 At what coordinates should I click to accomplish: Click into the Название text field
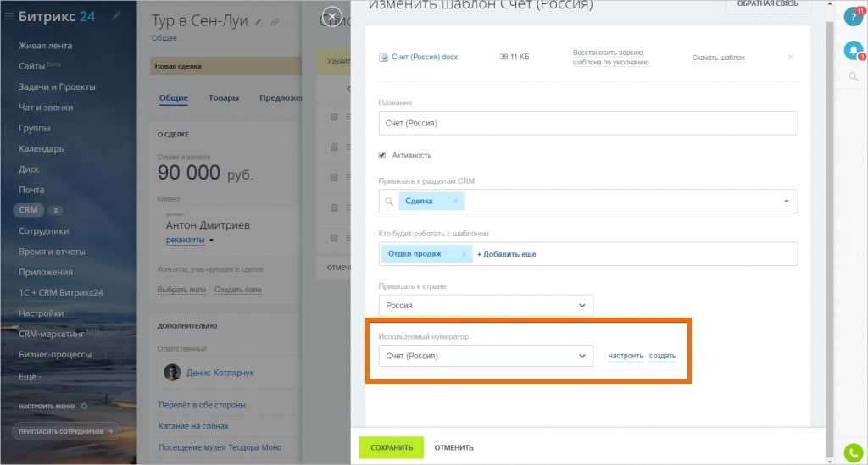point(588,123)
